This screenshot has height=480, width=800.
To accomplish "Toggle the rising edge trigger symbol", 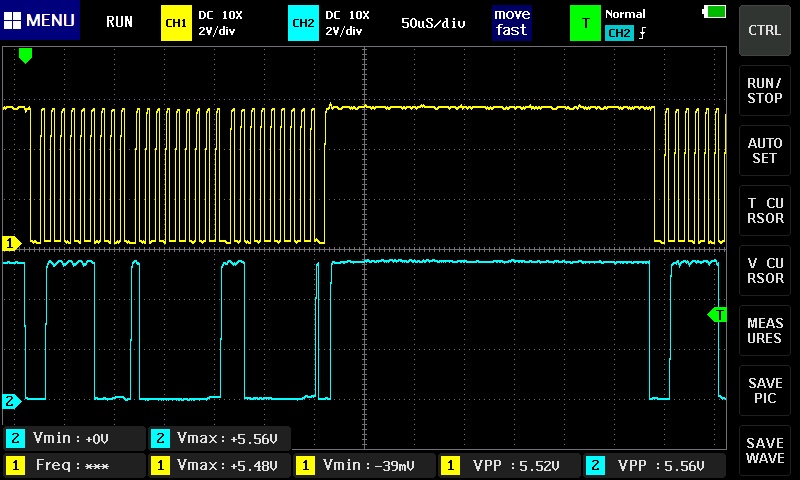I will (642, 33).
